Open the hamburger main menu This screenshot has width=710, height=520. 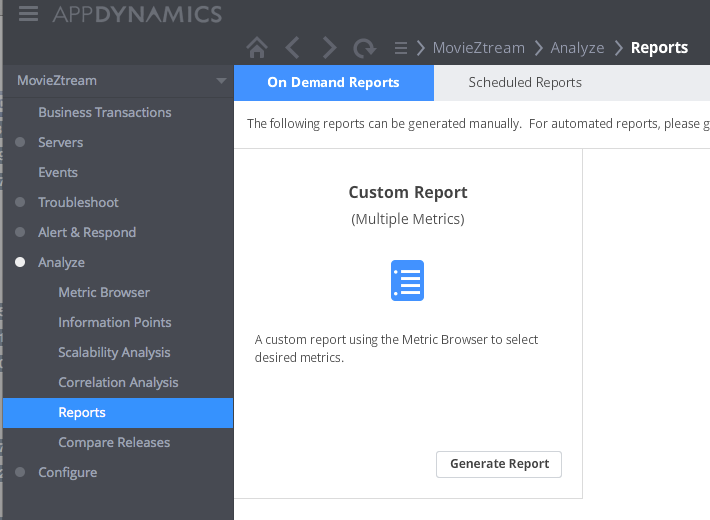click(28, 14)
